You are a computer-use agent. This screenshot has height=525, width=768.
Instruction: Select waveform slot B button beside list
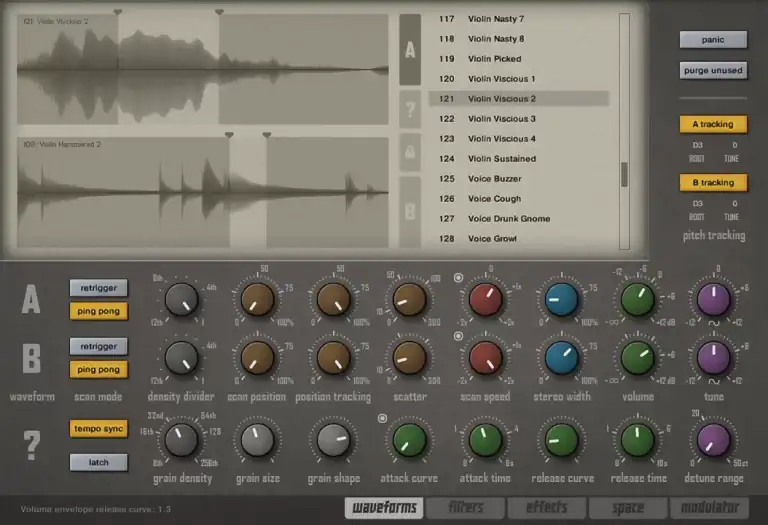click(410, 212)
